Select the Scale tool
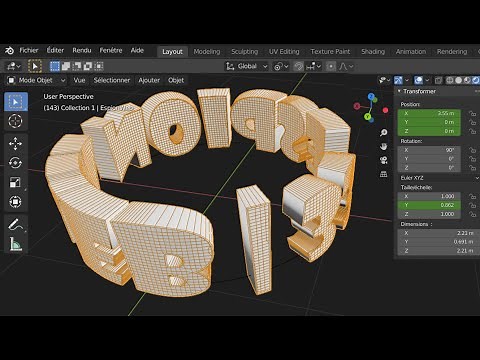The image size is (480, 360). pos(15,182)
